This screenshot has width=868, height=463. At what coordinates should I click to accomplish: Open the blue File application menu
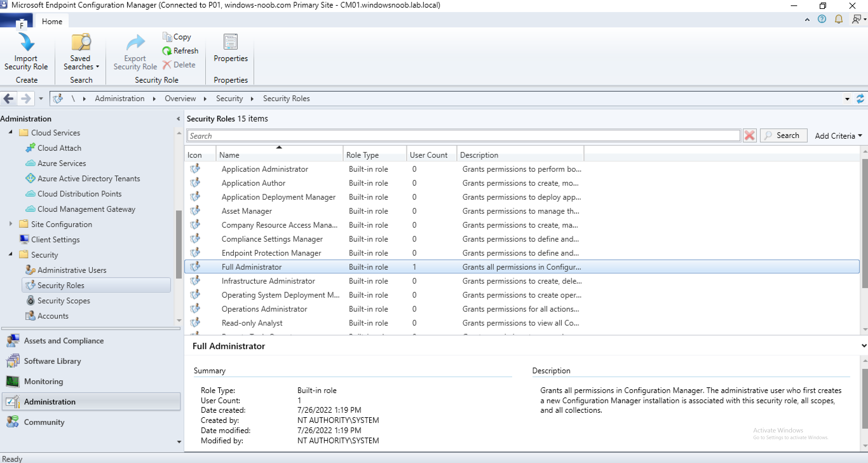click(x=17, y=21)
